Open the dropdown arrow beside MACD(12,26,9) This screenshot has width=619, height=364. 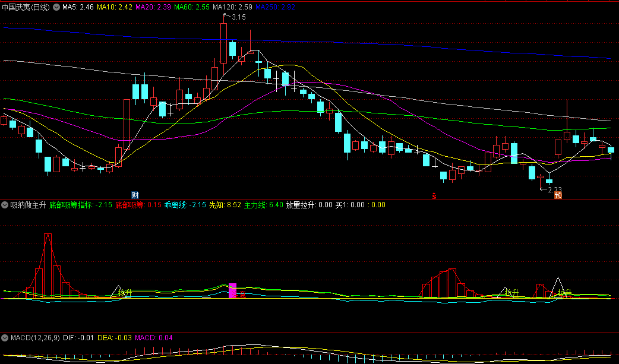(x=5, y=338)
